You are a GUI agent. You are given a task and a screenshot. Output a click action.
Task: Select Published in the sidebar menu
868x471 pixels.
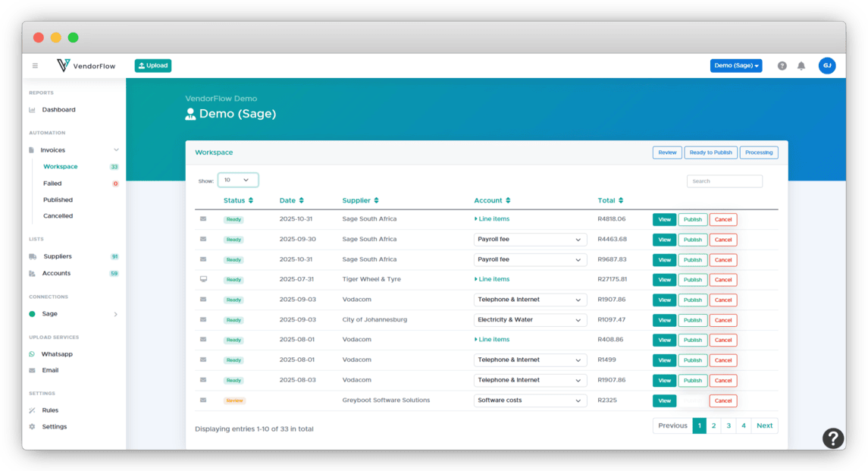[x=58, y=199]
